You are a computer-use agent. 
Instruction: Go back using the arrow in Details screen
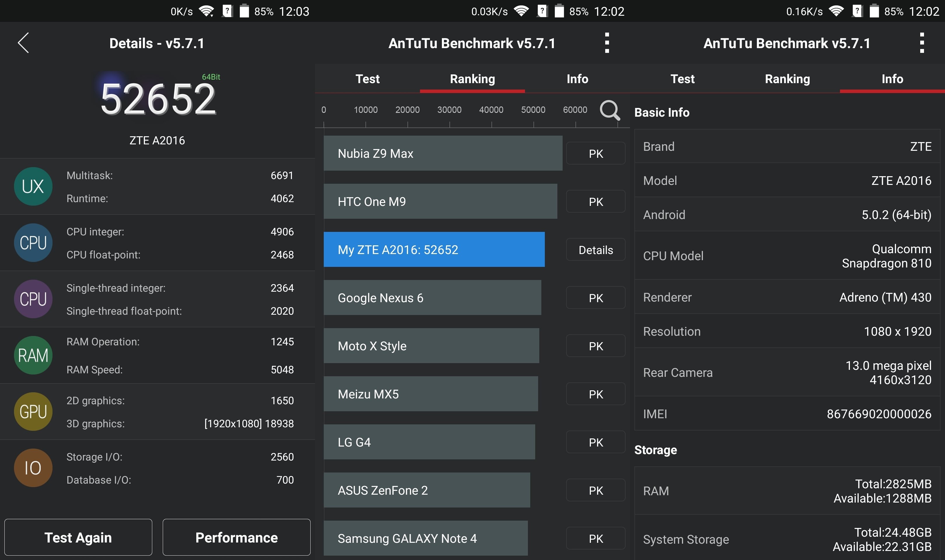(23, 43)
